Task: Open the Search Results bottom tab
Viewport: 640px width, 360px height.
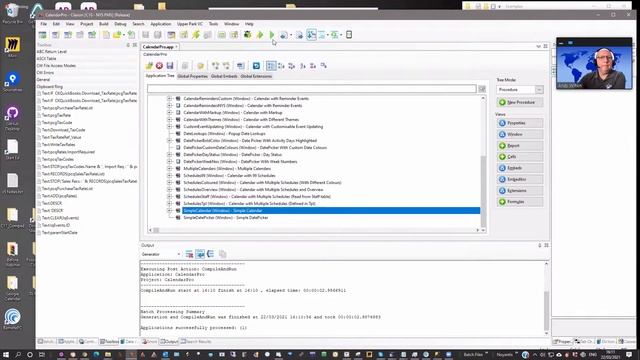Action: 196,342
